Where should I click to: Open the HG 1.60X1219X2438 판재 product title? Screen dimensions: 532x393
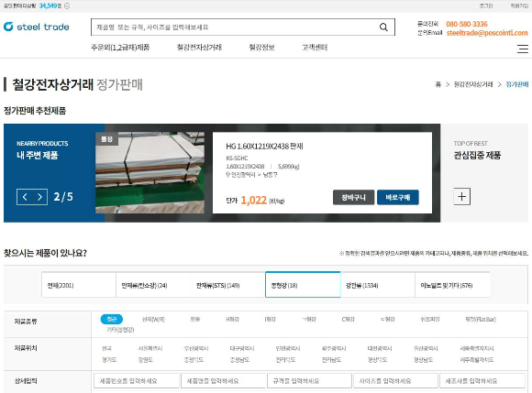click(264, 147)
